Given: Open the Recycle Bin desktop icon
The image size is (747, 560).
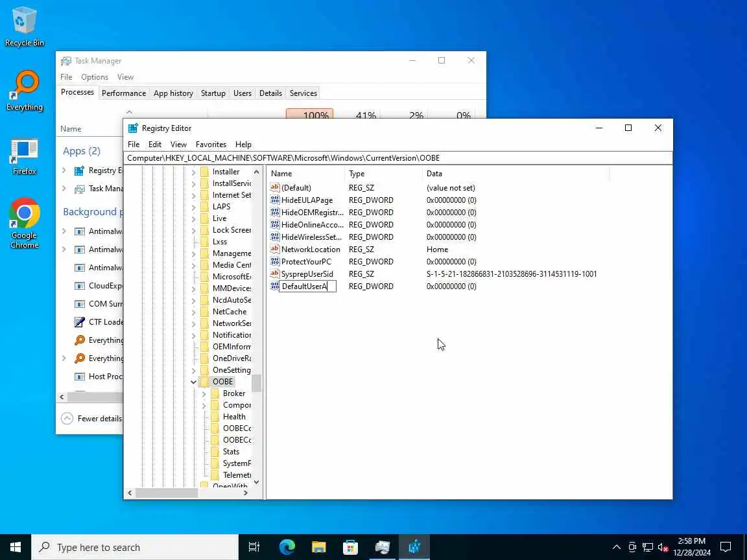Looking at the screenshot, I should (x=24, y=26).
